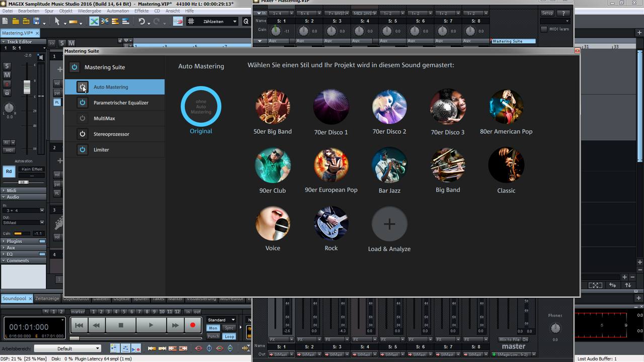Open the Effekte menu
644x362 pixels.
click(x=141, y=11)
